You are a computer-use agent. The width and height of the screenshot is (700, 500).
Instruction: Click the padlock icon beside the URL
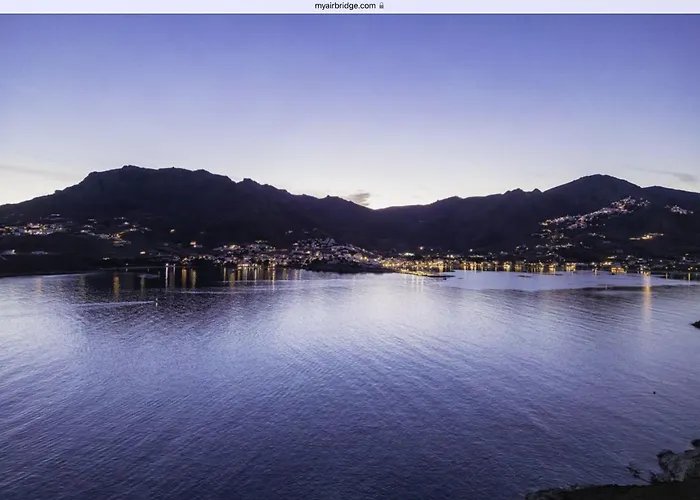pyautogui.click(x=381, y=6)
